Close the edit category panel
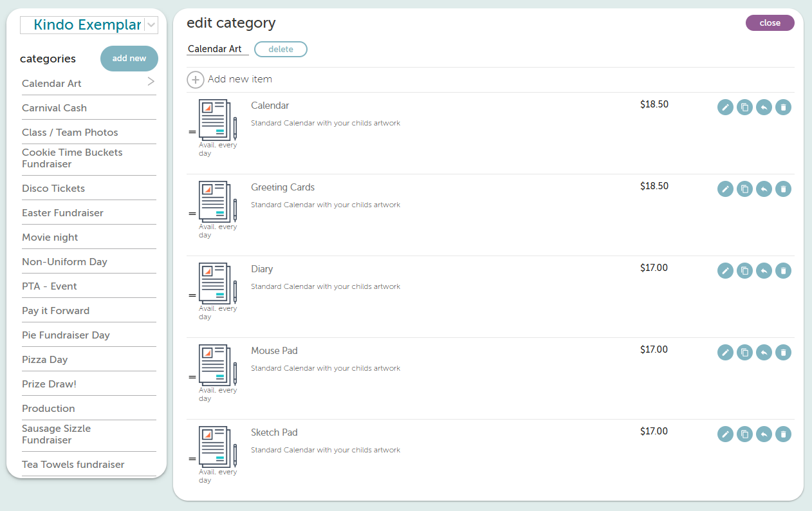The image size is (812, 511). 770,23
